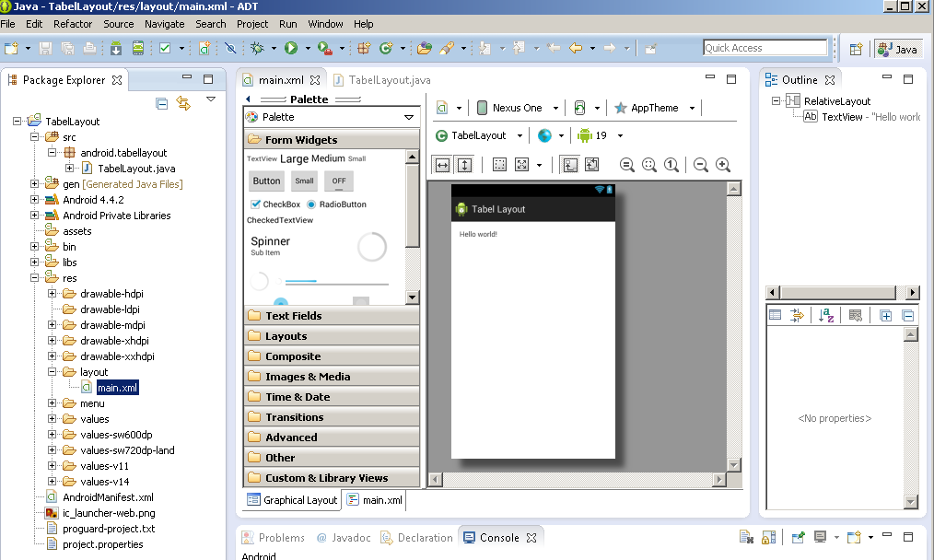
Task: Open the Android SDK Manager icon
Action: pyautogui.click(x=116, y=48)
